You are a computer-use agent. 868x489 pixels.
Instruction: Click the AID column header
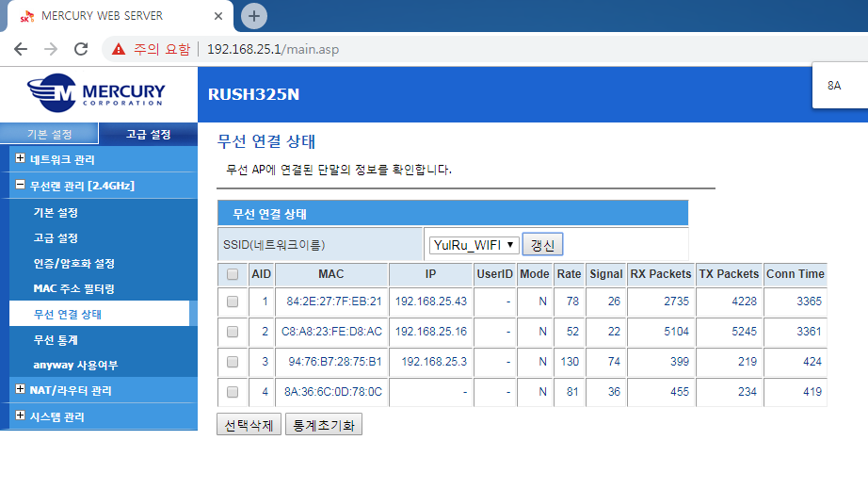pos(262,274)
